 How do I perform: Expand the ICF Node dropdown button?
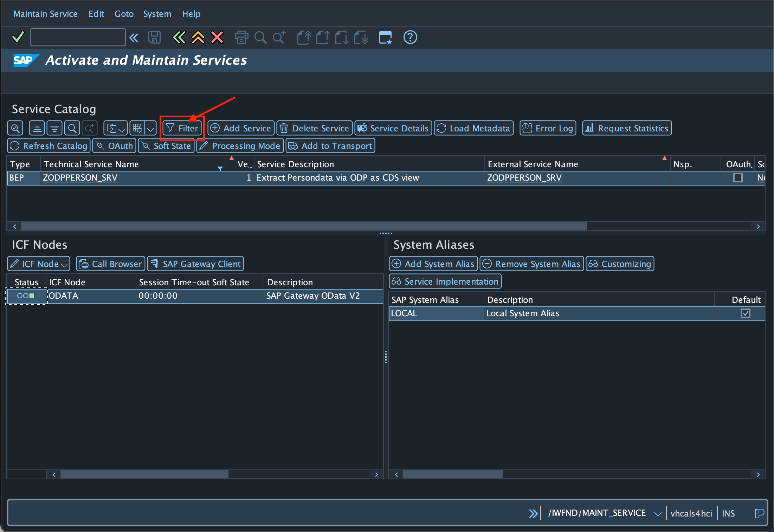pyautogui.click(x=39, y=264)
